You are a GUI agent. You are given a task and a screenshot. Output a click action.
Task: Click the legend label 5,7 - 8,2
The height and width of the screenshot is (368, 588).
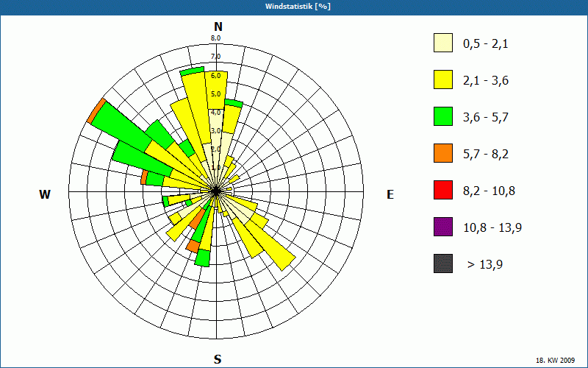tap(486, 155)
